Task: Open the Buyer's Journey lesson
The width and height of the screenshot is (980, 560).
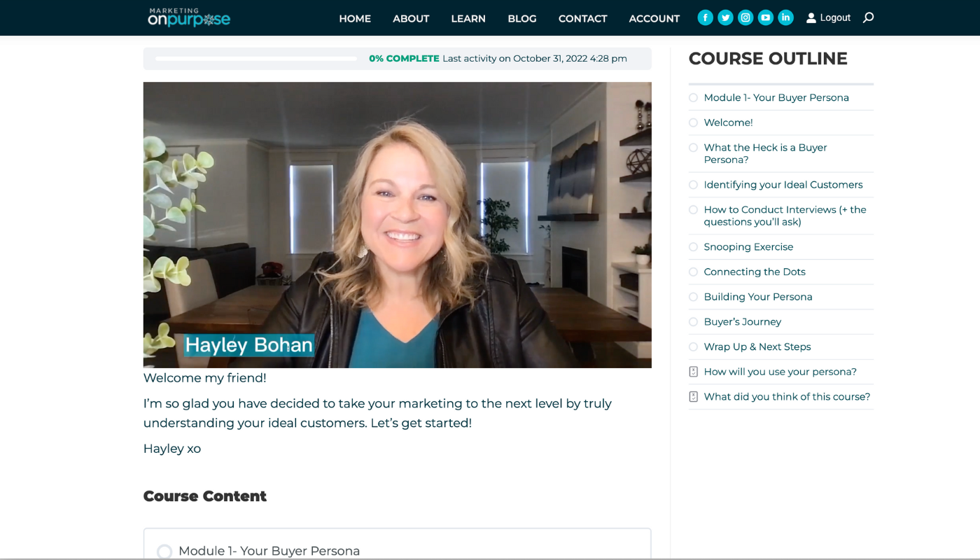Action: (x=742, y=322)
